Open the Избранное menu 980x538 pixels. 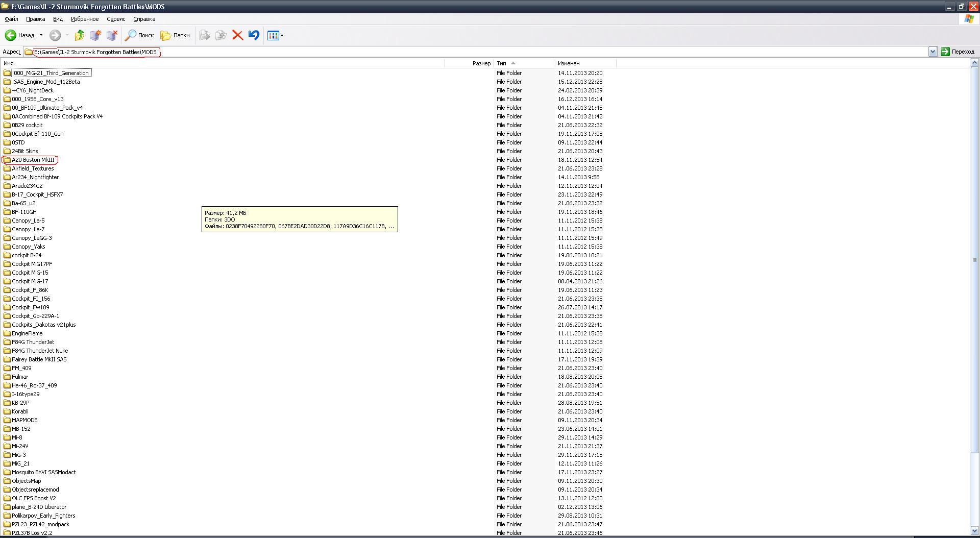(x=85, y=19)
